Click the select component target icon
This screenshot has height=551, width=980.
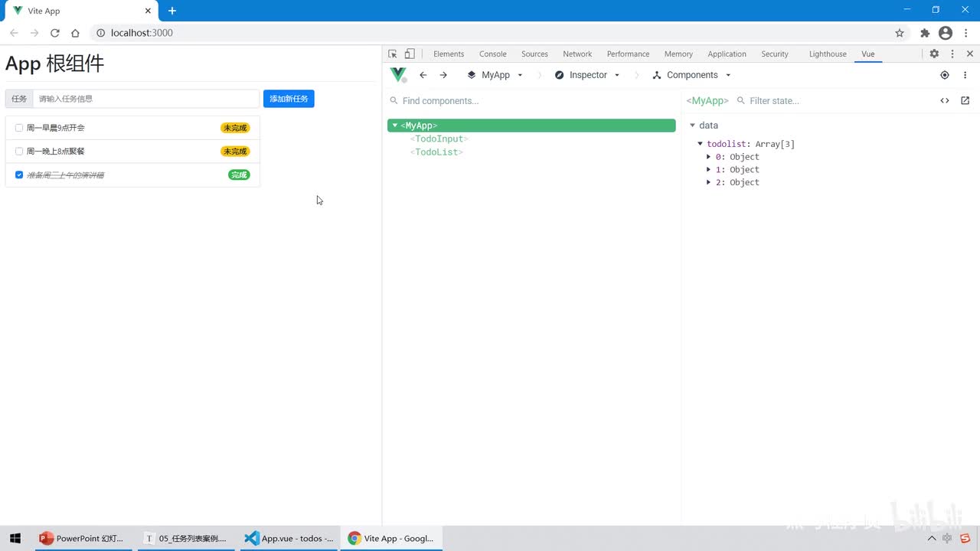pyautogui.click(x=945, y=75)
